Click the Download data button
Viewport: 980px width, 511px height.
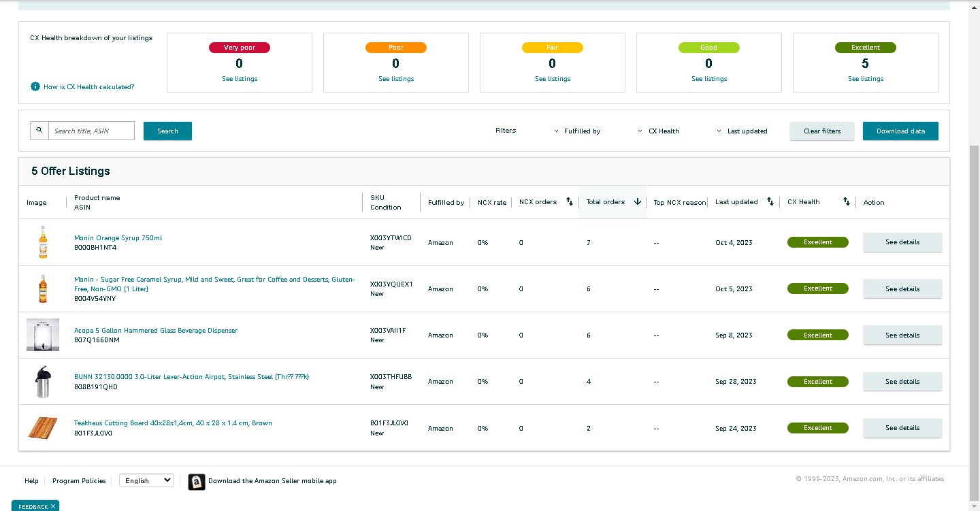coord(900,131)
